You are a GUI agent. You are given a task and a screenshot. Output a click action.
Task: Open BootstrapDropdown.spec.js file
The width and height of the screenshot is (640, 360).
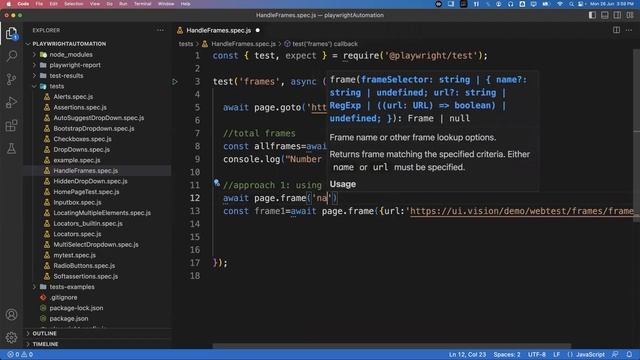coord(94,129)
